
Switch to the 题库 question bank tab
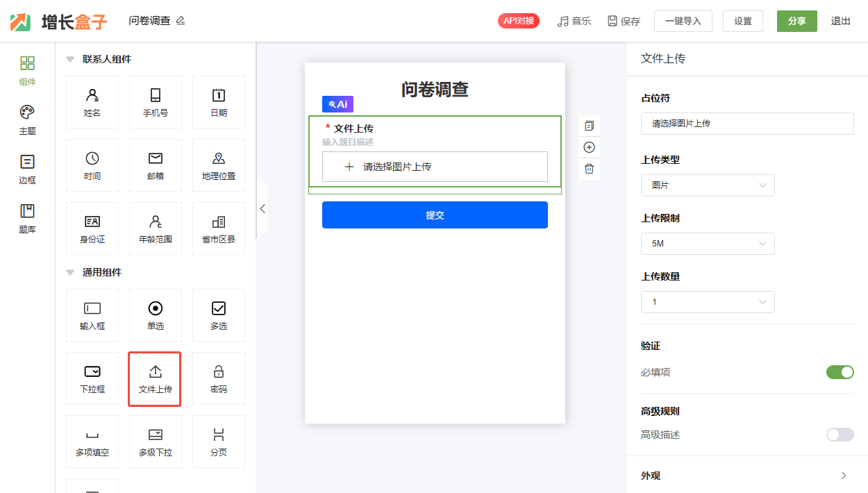[x=27, y=219]
